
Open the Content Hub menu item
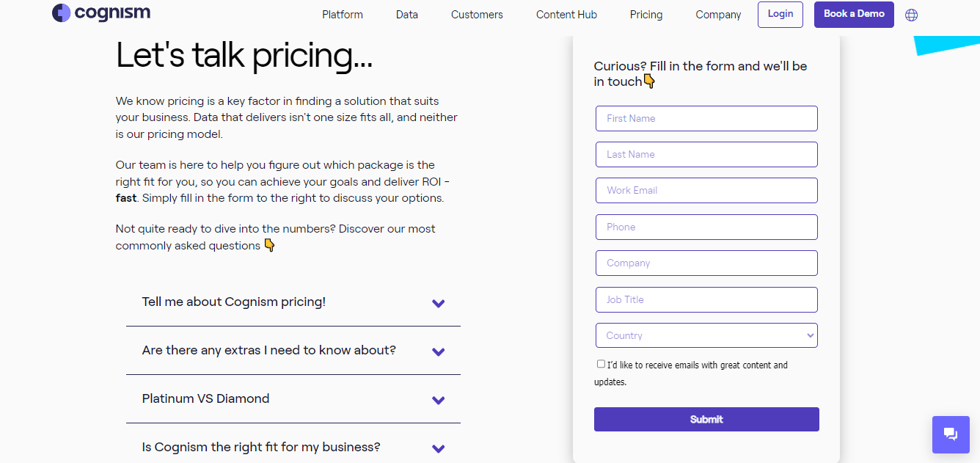pos(566,14)
